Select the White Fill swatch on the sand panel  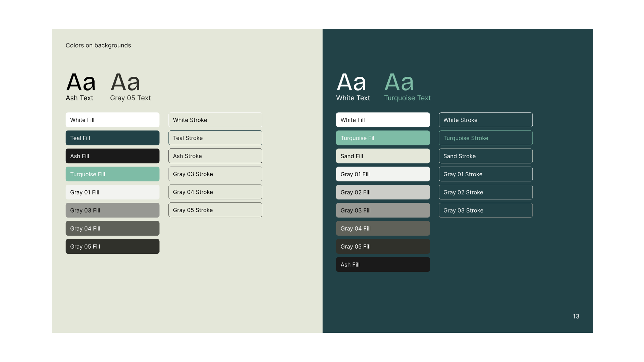click(112, 120)
